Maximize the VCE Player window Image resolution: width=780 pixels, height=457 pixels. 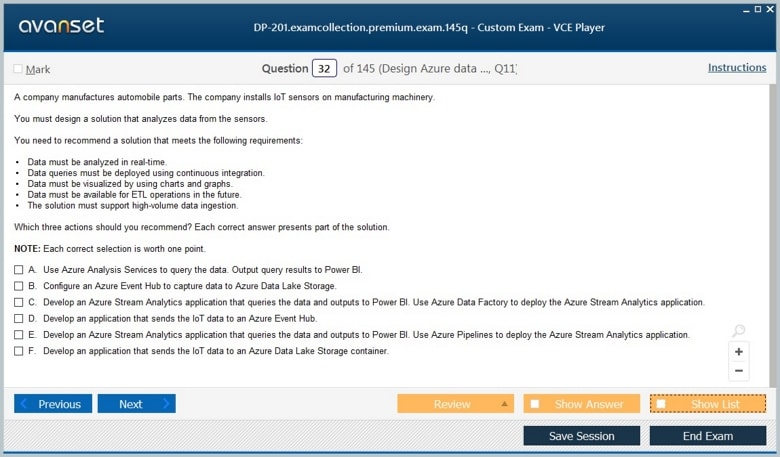pos(758,9)
